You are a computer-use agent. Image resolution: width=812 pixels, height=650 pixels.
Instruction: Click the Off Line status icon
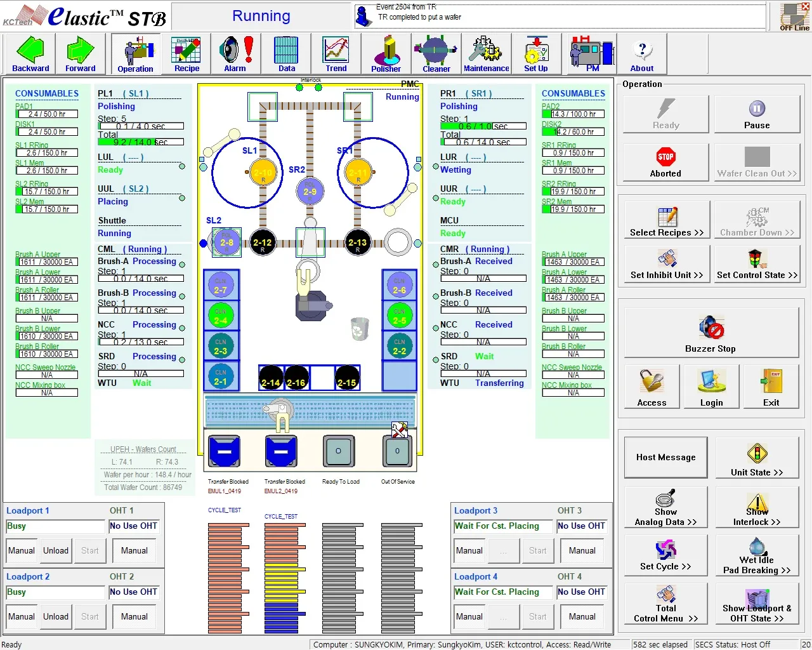tap(794, 17)
